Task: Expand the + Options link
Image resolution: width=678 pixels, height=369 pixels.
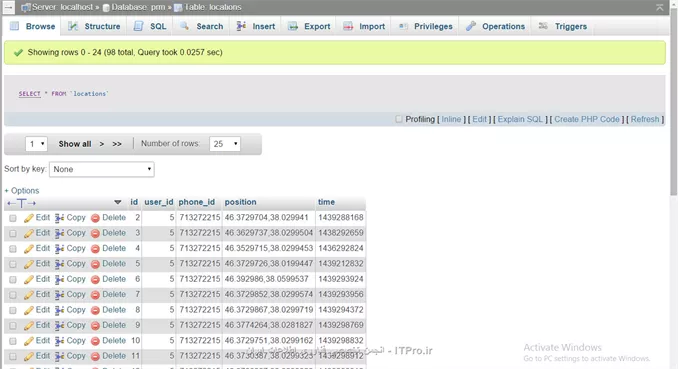Action: tap(22, 191)
